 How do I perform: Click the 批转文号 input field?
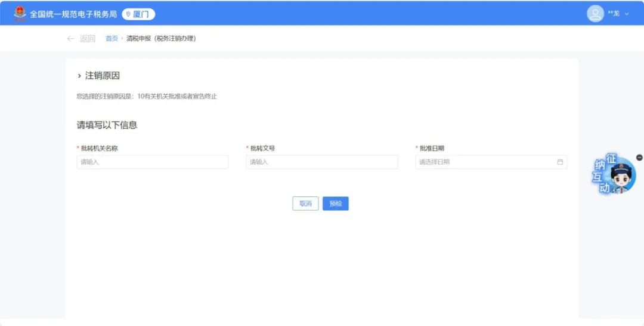click(321, 162)
